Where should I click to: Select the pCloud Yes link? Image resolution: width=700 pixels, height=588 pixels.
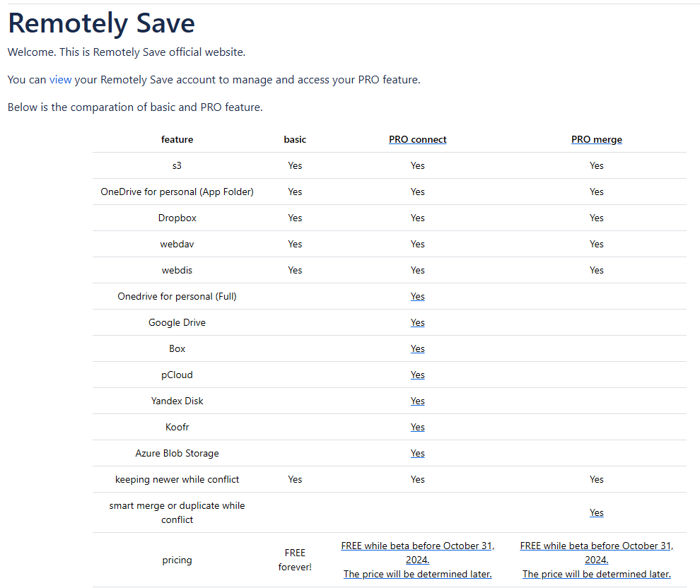click(417, 375)
